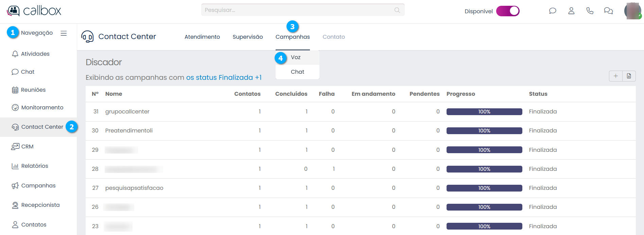Click the phone dialer icon in header

(x=590, y=11)
